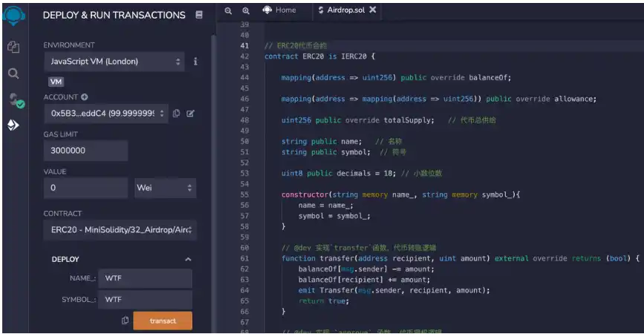Click line number 55 in gutter
The image size is (644, 334).
pos(245,194)
